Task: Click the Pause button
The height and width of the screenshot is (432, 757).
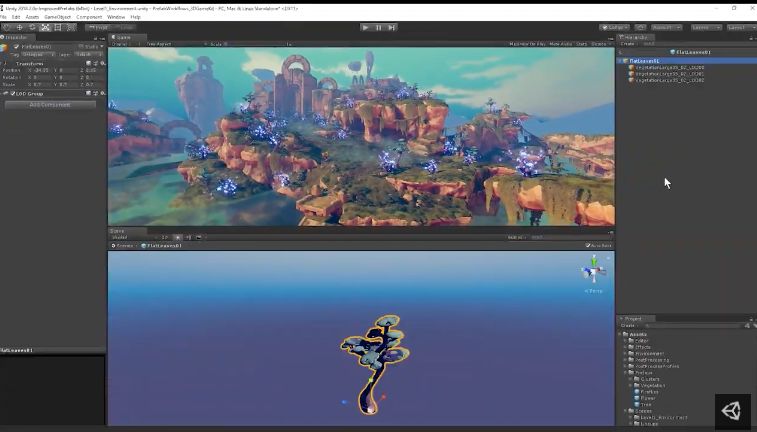Action: point(378,28)
